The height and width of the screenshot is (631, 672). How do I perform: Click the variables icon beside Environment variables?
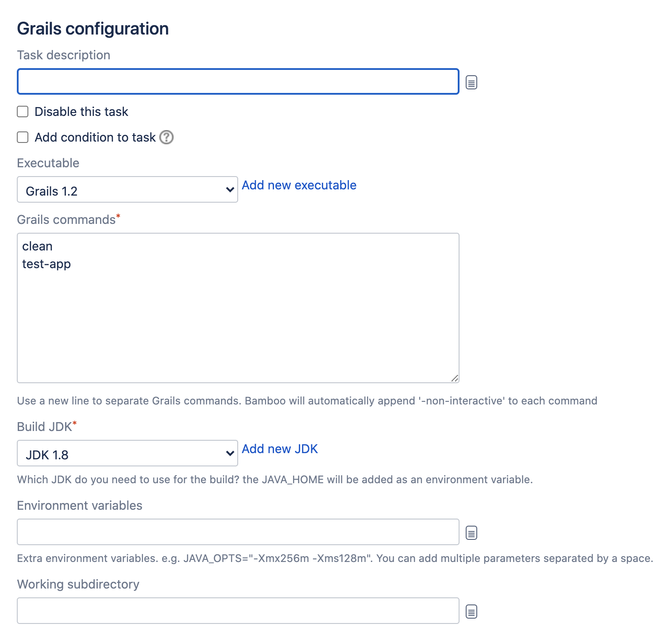click(x=471, y=533)
